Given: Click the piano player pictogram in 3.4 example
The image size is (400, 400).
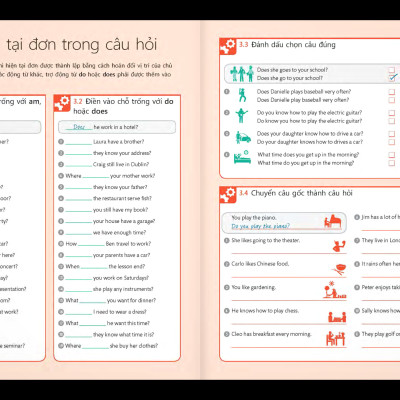Looking at the screenshot, I should pos(332,221).
